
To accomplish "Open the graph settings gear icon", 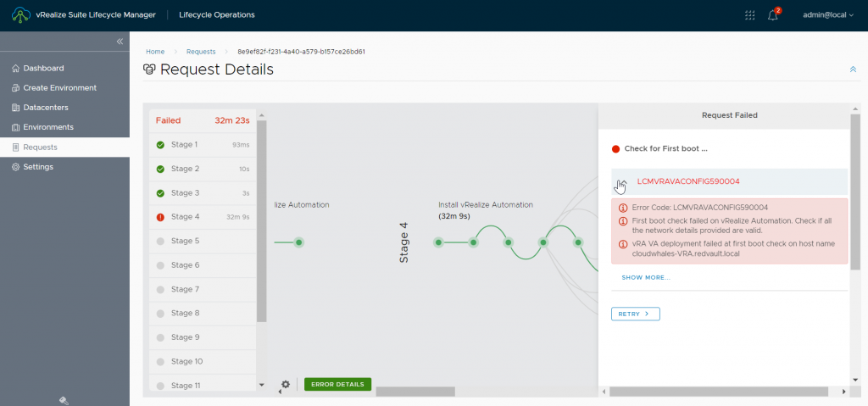I will pyautogui.click(x=286, y=384).
